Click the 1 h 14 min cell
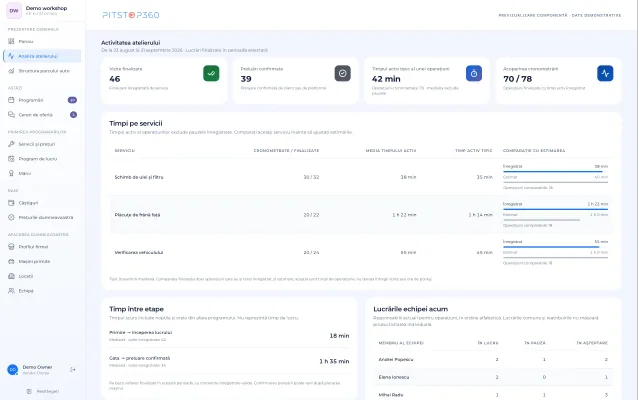640x400 pixels. [480, 215]
